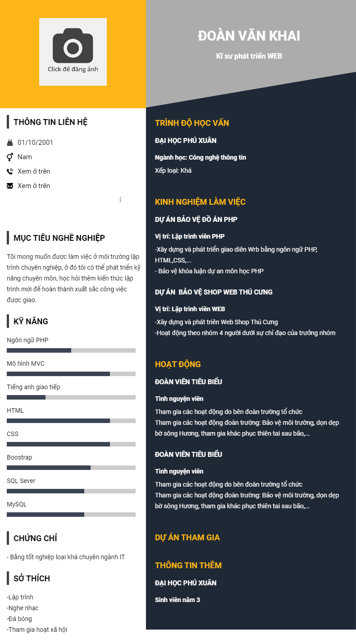This screenshot has height=644, width=356.
Task: Click the birthday cake icon
Action: click(x=10, y=143)
